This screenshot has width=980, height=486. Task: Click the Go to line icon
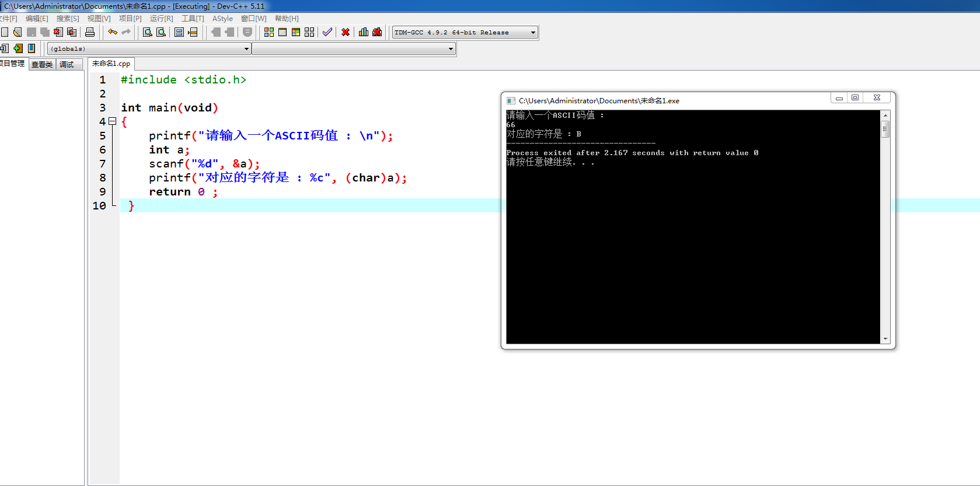point(193,32)
